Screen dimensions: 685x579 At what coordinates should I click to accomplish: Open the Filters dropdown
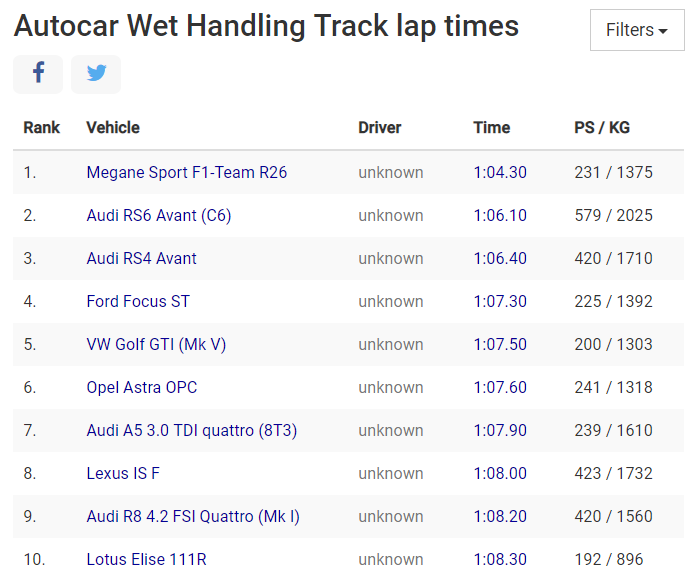pyautogui.click(x=637, y=30)
